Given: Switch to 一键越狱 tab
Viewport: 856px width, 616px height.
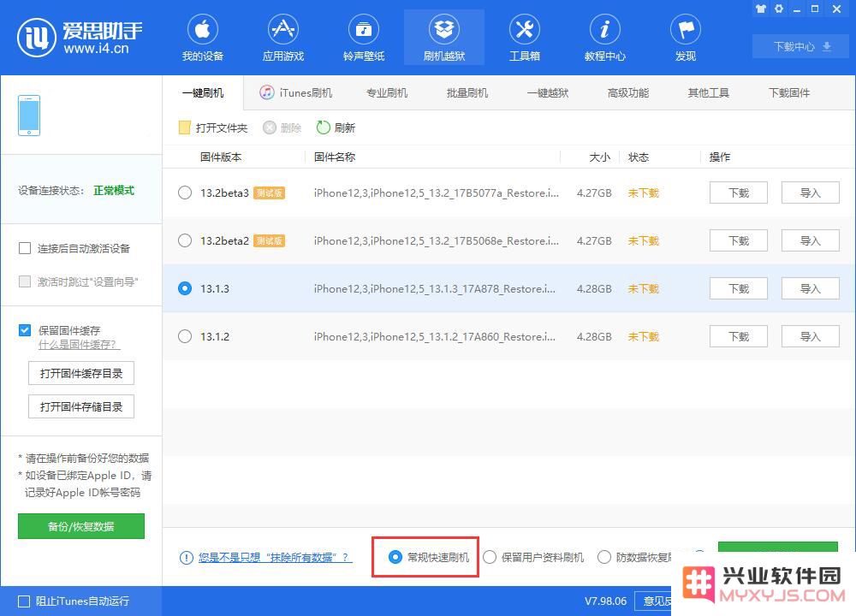Looking at the screenshot, I should pyautogui.click(x=548, y=93).
